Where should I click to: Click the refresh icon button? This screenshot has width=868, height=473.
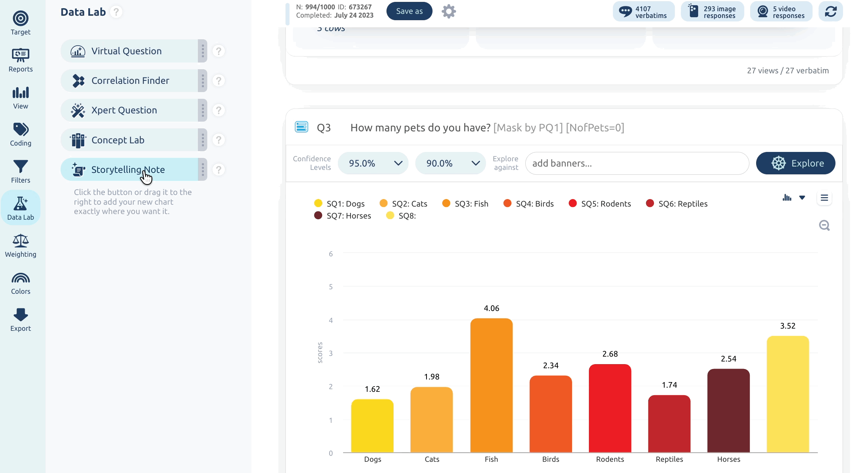click(x=831, y=12)
